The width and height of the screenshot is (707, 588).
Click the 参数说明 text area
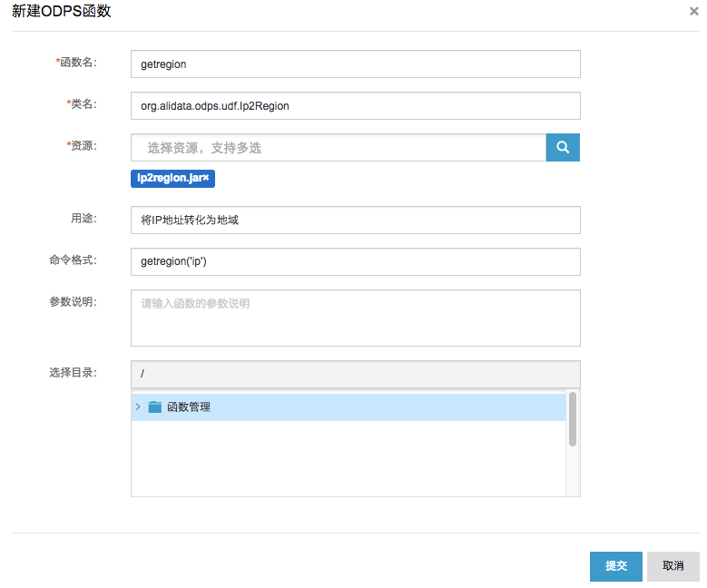coord(355,318)
